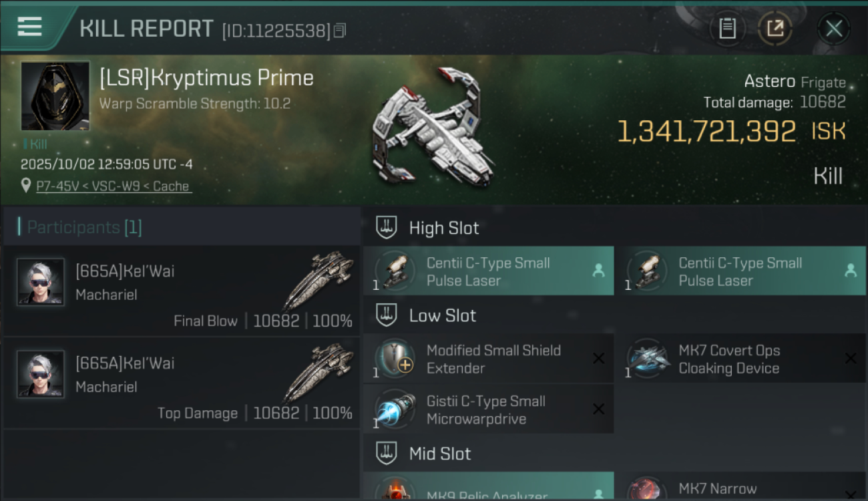
Task: Click the Machariel ship icon in Final Blow
Action: coord(318,280)
